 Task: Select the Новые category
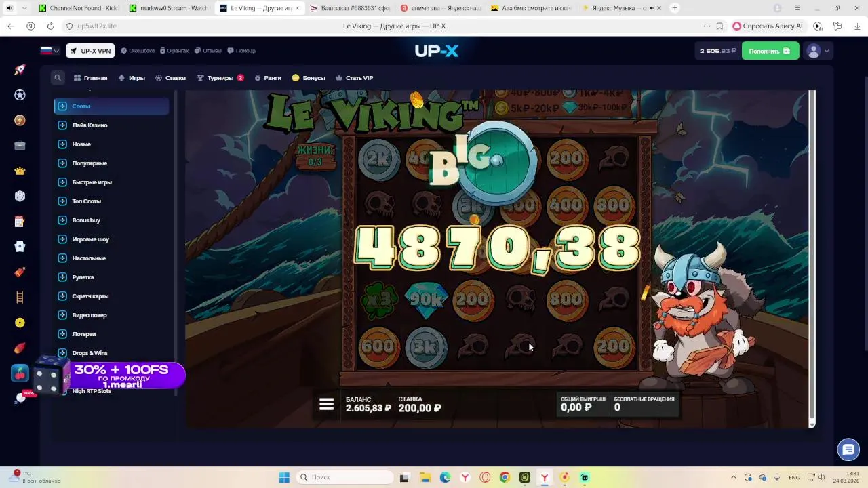pos(112,144)
